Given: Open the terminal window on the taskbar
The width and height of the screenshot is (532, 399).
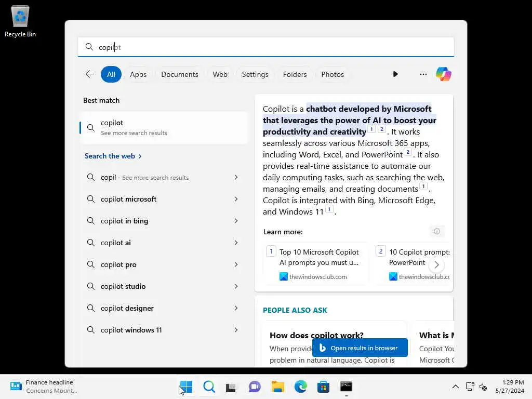Looking at the screenshot, I should [x=346, y=387].
